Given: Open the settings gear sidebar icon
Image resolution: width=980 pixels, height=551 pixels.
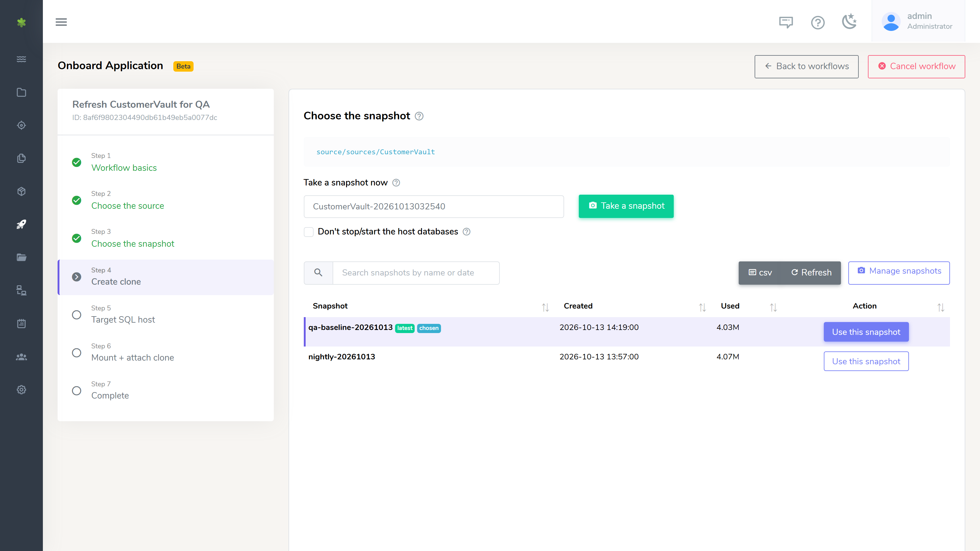Looking at the screenshot, I should click(21, 390).
